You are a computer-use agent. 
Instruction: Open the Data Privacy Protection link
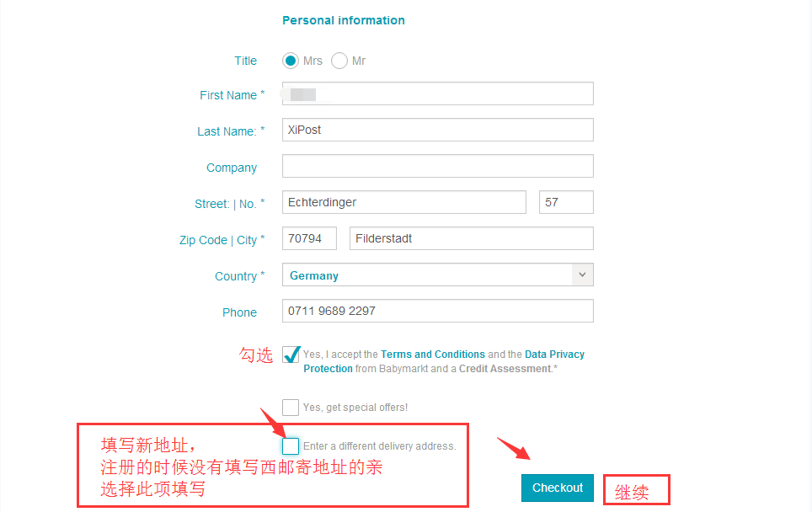tap(554, 355)
